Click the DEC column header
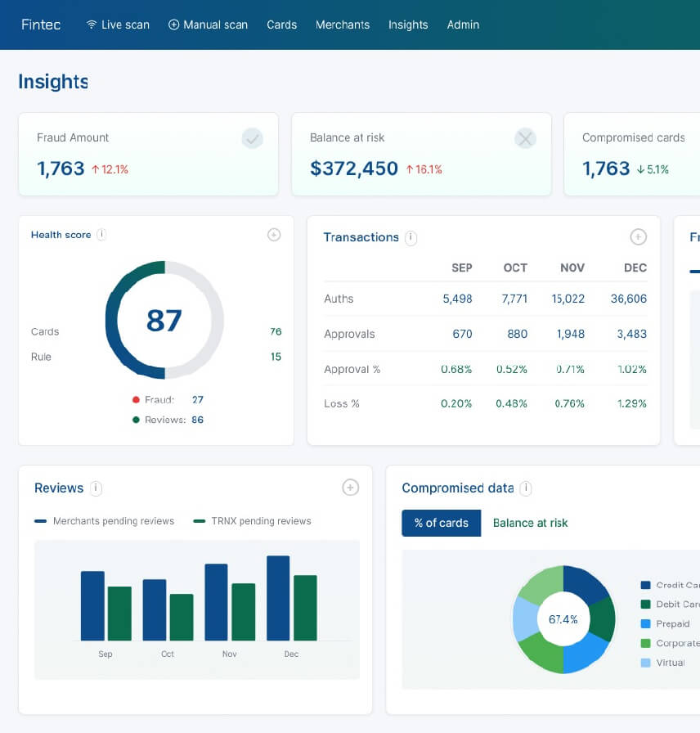700x733 pixels. click(x=635, y=268)
